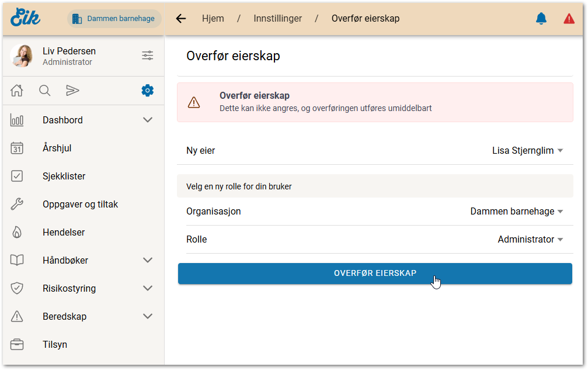The image size is (588, 370).
Task: Click the Eik logo
Action: (25, 18)
